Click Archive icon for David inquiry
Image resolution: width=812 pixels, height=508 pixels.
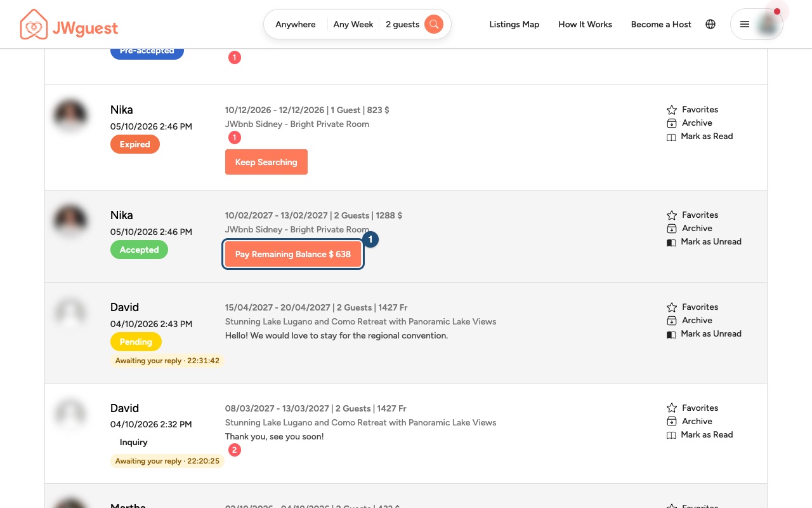coord(672,422)
